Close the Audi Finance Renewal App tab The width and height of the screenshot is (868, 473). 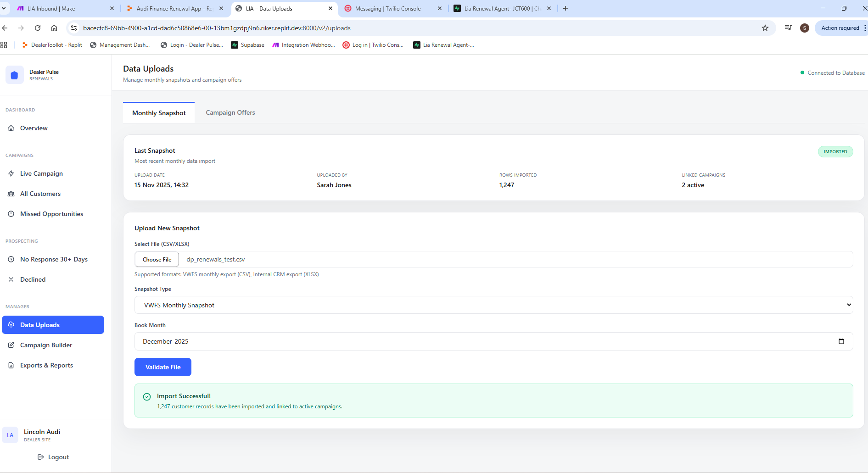tap(221, 8)
